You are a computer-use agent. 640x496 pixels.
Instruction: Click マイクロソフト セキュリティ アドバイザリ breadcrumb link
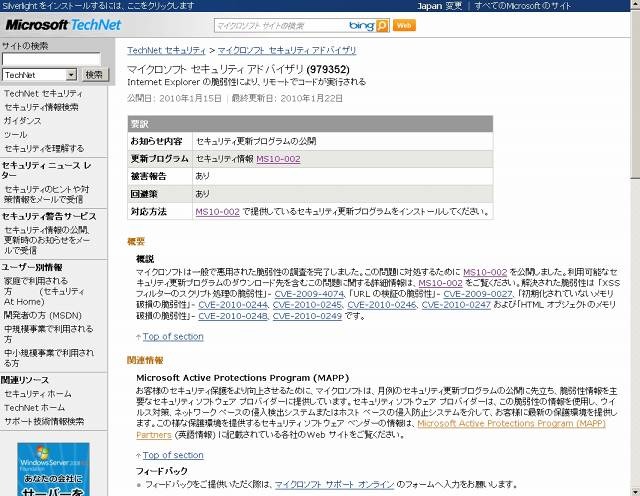[287, 51]
